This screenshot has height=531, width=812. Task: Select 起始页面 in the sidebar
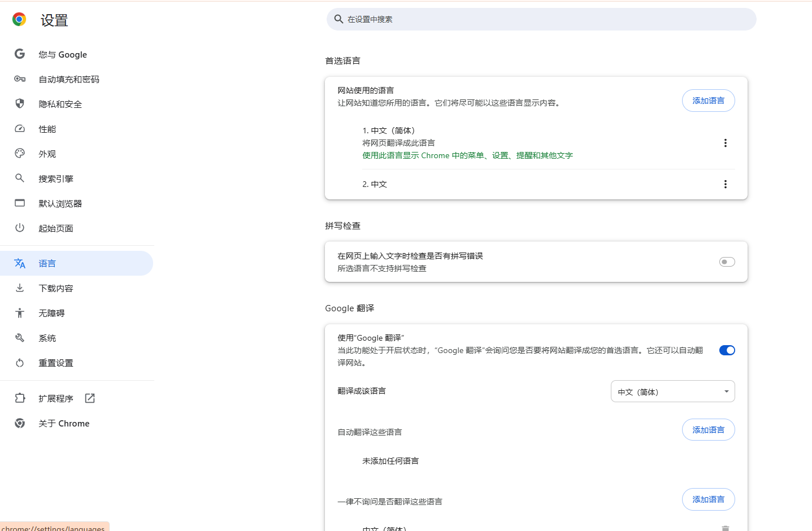[x=76, y=228]
